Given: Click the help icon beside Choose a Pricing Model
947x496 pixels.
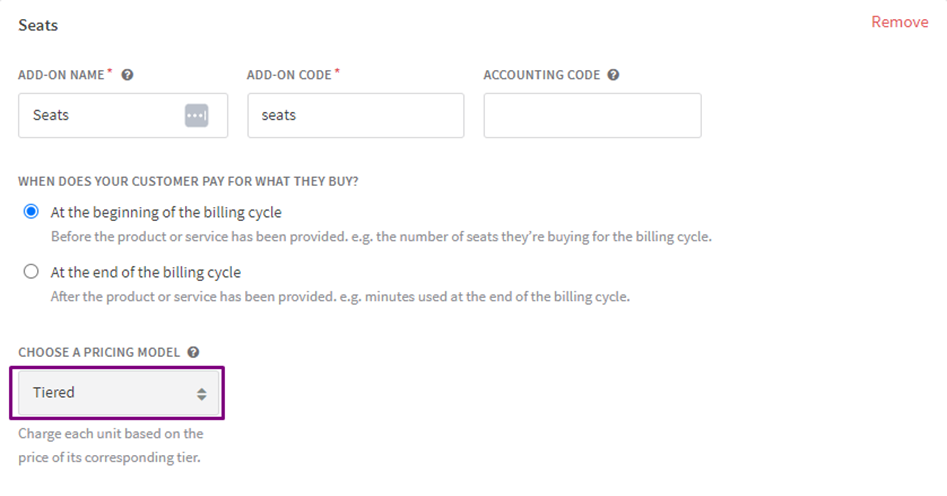Looking at the screenshot, I should click(193, 352).
